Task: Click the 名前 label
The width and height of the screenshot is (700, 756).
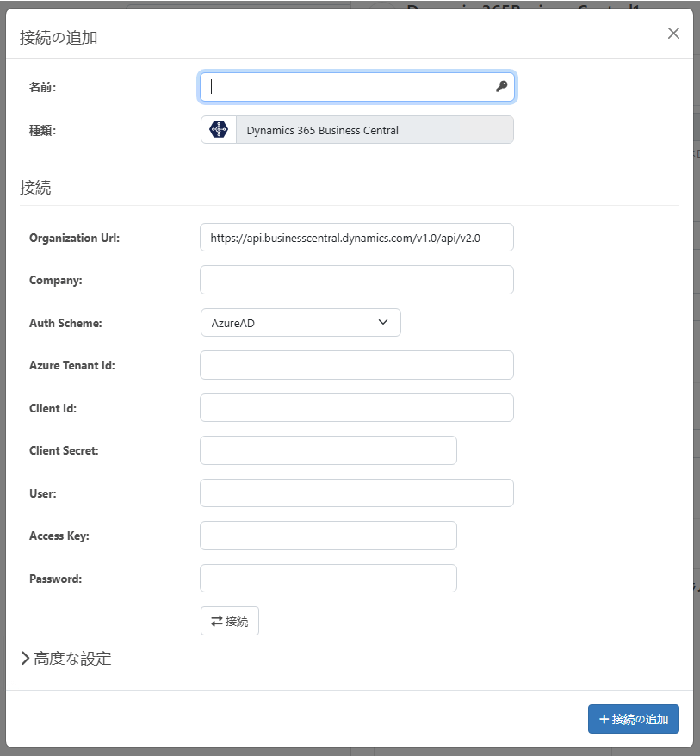Action: click(42, 87)
